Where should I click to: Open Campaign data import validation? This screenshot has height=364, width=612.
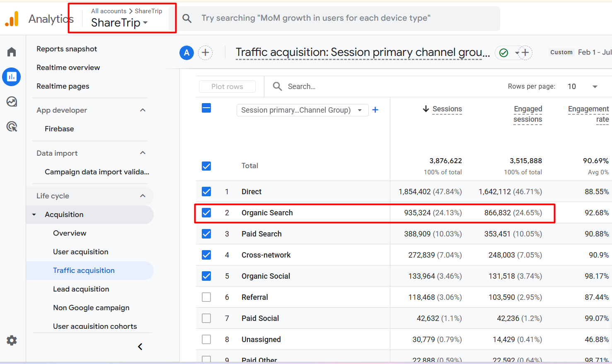click(97, 172)
